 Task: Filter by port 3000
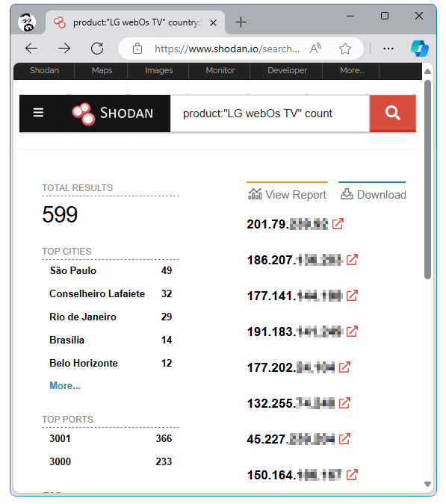pos(60,461)
